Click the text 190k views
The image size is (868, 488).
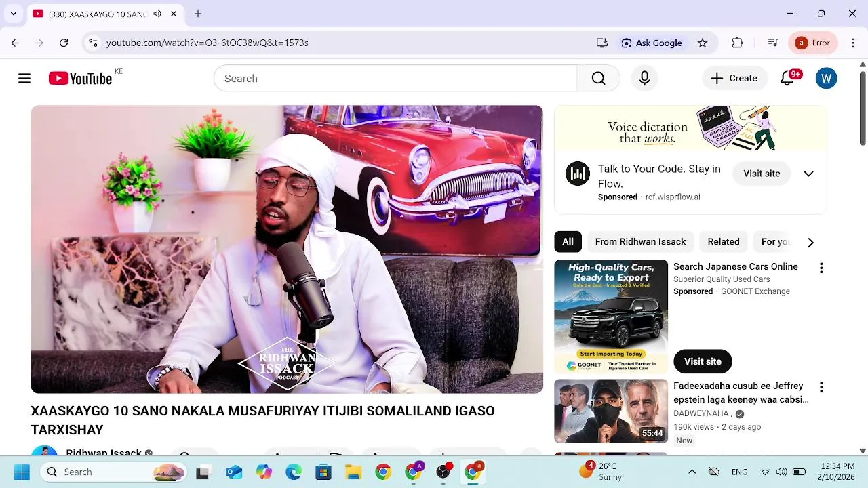tap(694, 427)
